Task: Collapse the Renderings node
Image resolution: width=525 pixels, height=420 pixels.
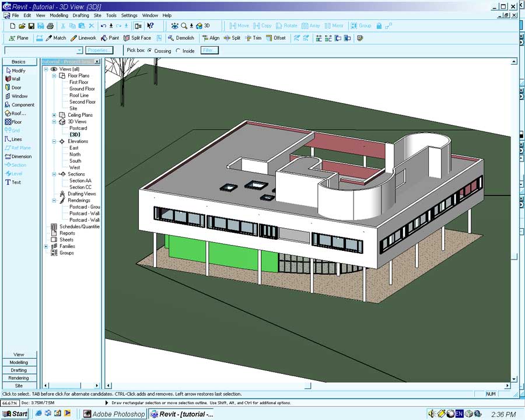Action: coord(54,200)
